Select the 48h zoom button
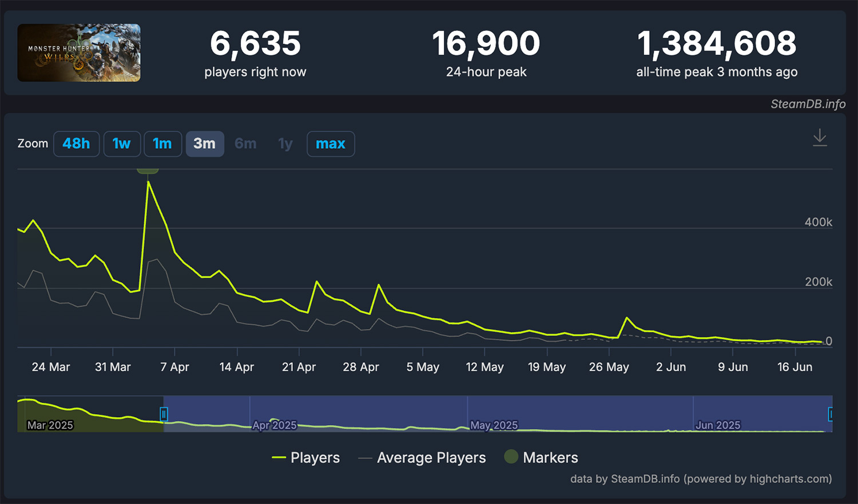 [77, 144]
